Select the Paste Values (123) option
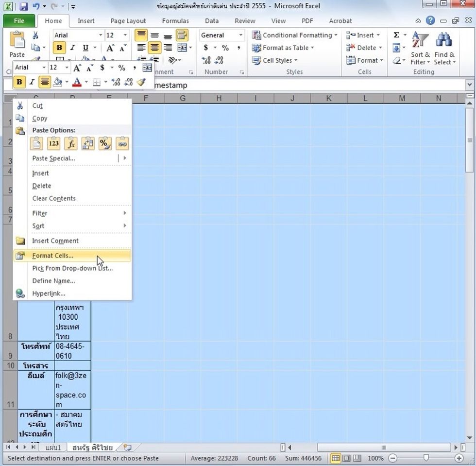 54,144
